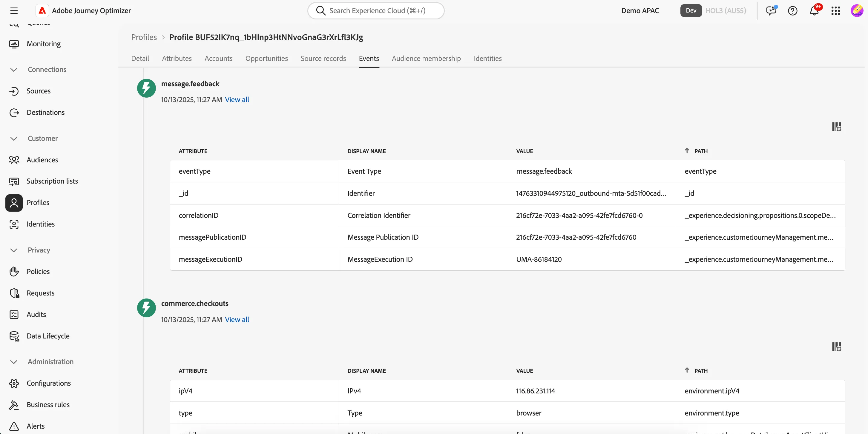This screenshot has width=868, height=434.
Task: Focus the Search Experience Cloud field
Action: pyautogui.click(x=376, y=11)
